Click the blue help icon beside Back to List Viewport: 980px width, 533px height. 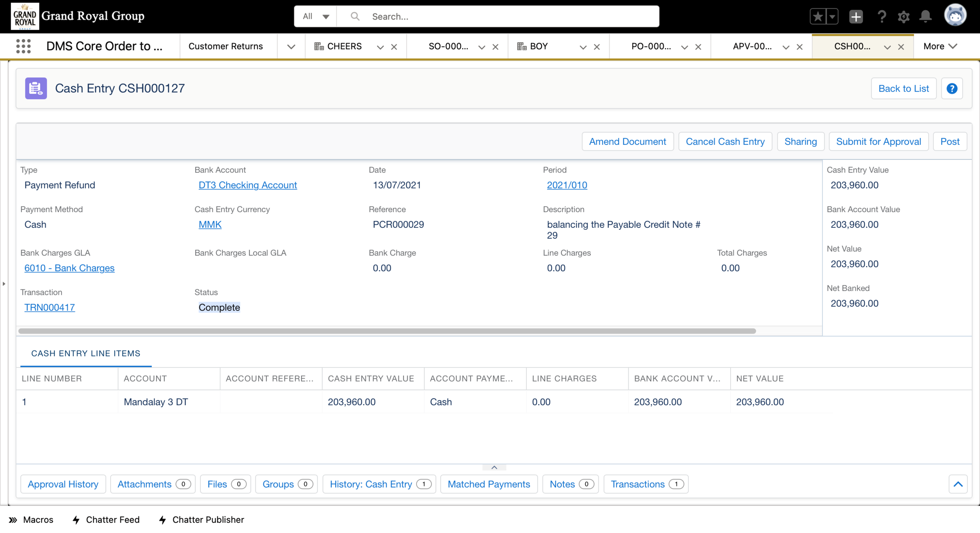952,88
